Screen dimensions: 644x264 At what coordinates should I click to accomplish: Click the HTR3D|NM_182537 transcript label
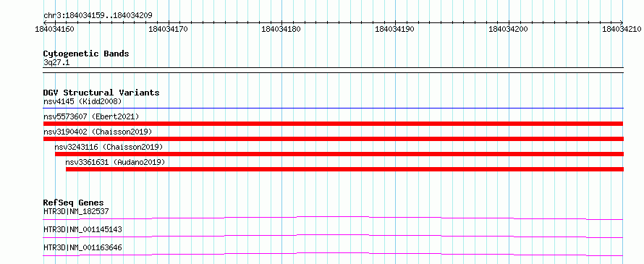(x=76, y=211)
